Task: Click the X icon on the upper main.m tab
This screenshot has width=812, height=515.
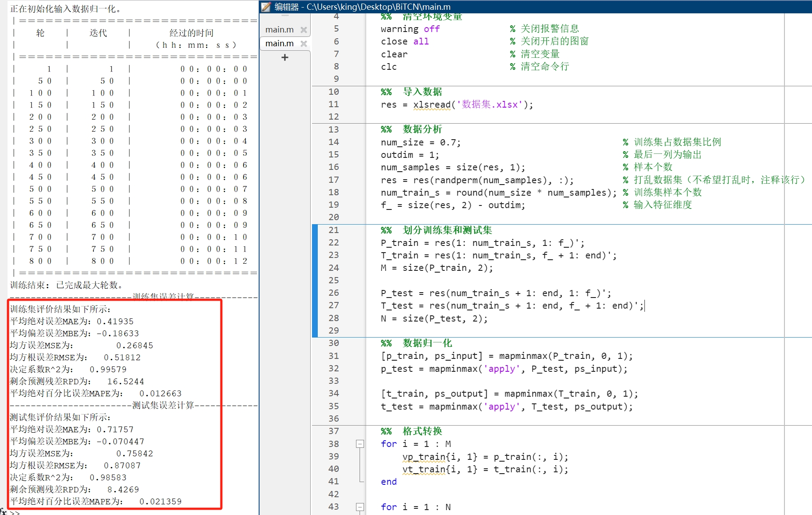Action: [304, 29]
